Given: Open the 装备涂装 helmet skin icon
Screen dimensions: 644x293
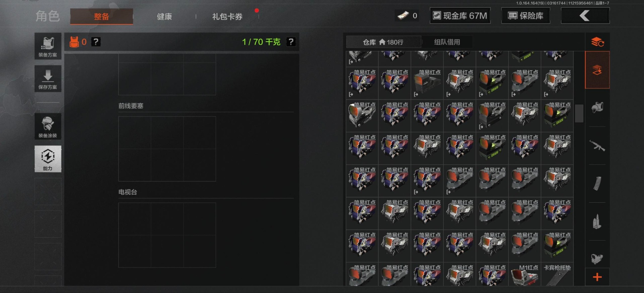Looking at the screenshot, I should point(48,127).
